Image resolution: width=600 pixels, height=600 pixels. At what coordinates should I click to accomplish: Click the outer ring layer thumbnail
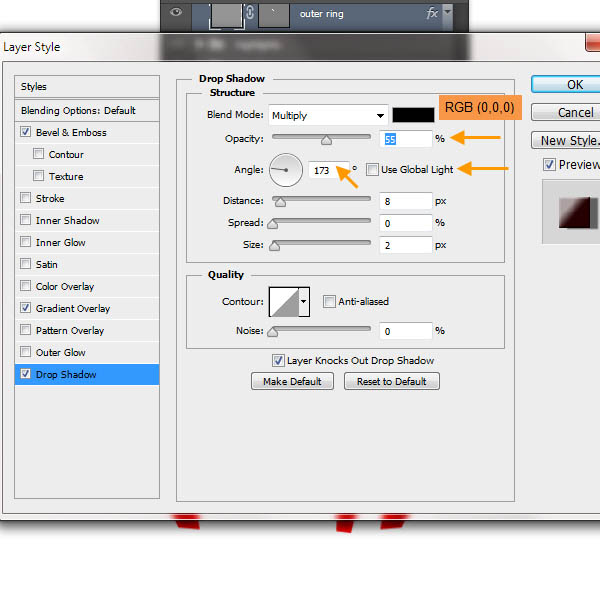(225, 14)
